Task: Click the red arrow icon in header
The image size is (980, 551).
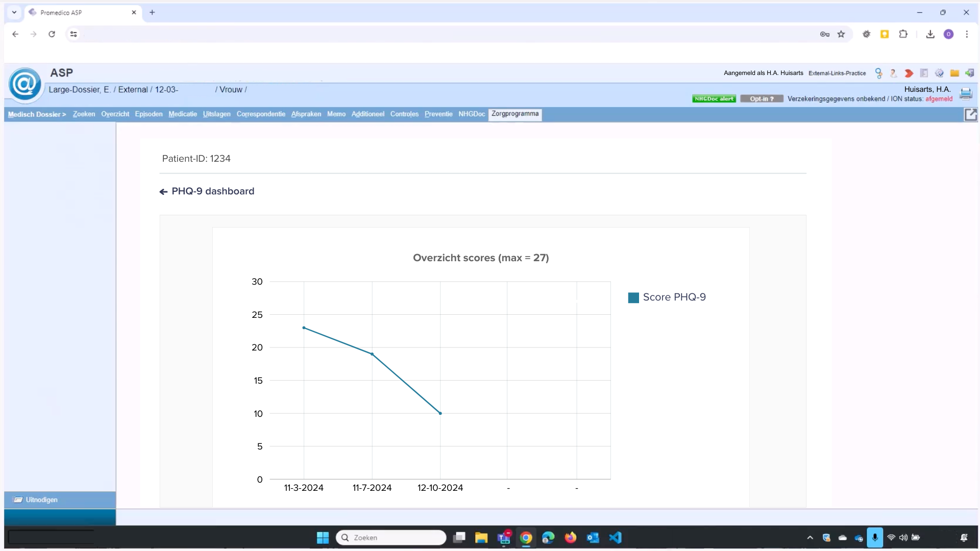Action: pyautogui.click(x=909, y=73)
